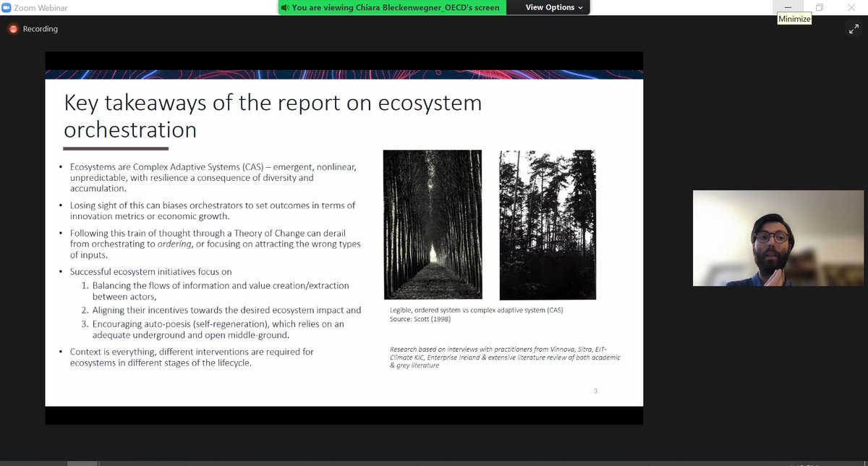
Task: Select the speaker's video thumbnail
Action: tap(778, 238)
